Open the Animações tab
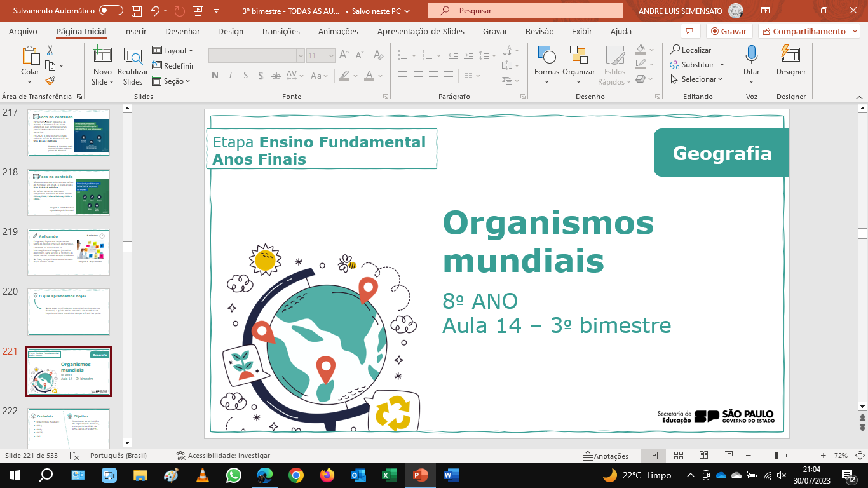Viewport: 868px width, 488px height. coord(337,31)
